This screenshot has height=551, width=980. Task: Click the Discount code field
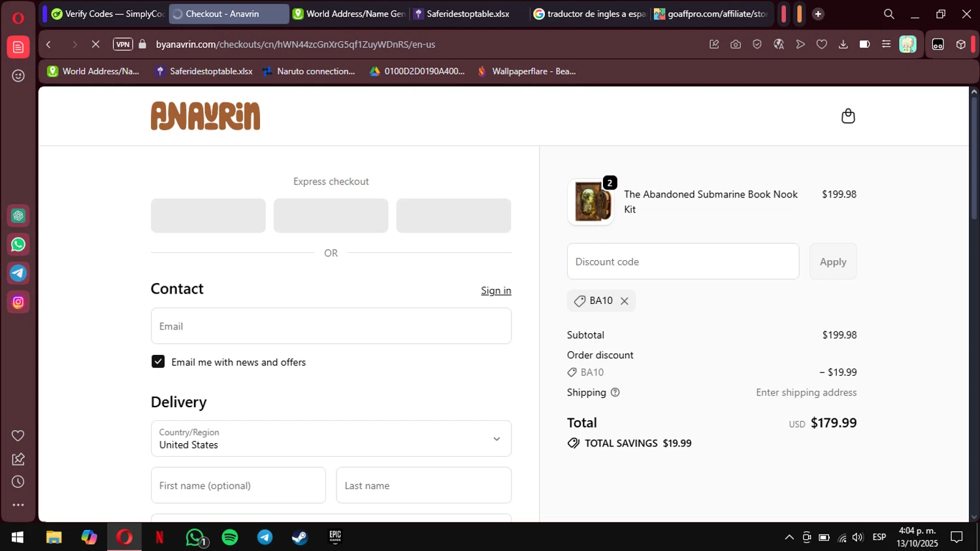683,261
